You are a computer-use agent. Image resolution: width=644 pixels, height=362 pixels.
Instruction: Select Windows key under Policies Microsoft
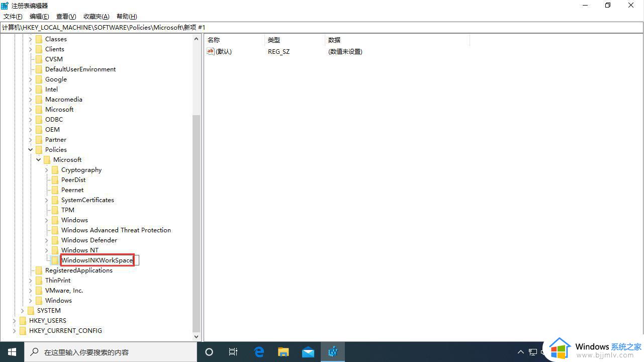[x=74, y=220]
